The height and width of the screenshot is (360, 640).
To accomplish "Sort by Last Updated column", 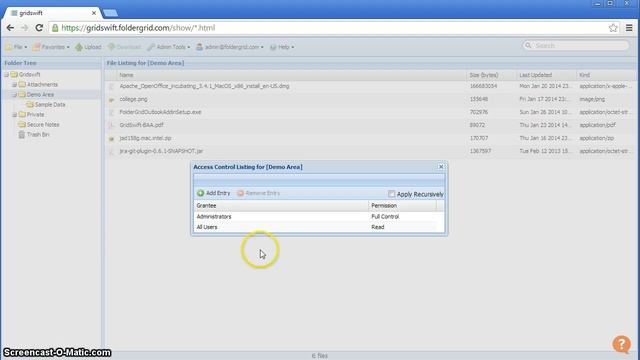I will [546, 75].
